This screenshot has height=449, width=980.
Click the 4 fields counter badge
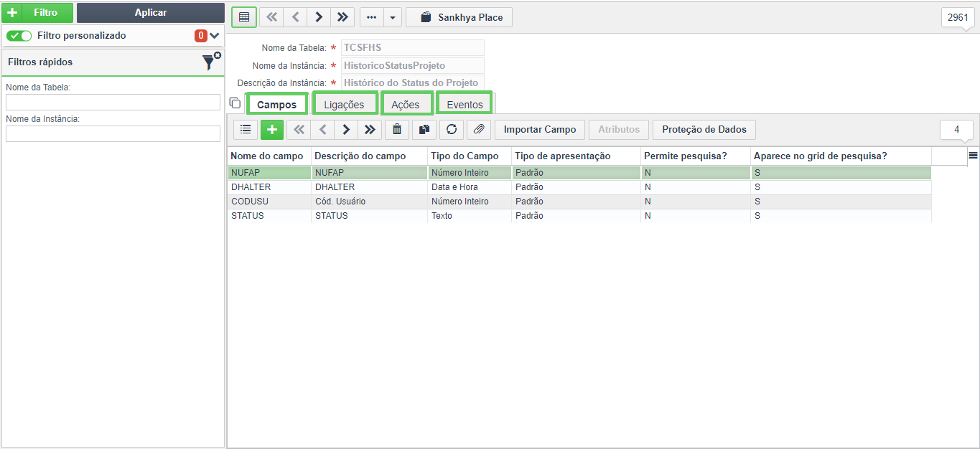point(957,130)
